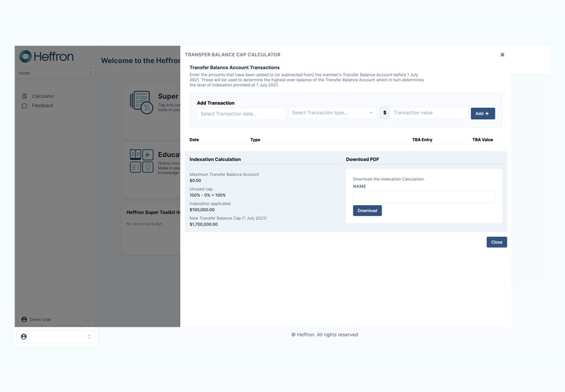Open the Select Transaction type dropdown
Image resolution: width=565 pixels, height=392 pixels.
[x=332, y=113]
